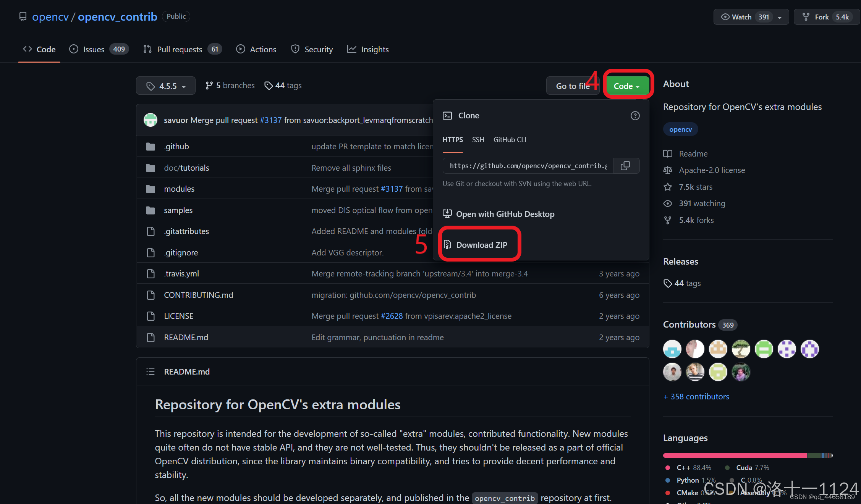
Task: Copy the HTTPS clone URL using copy icon
Action: click(626, 165)
